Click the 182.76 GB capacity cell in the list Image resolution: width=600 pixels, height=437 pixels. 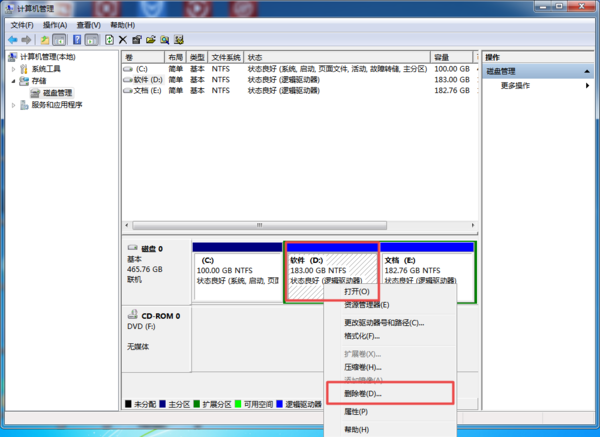(452, 90)
